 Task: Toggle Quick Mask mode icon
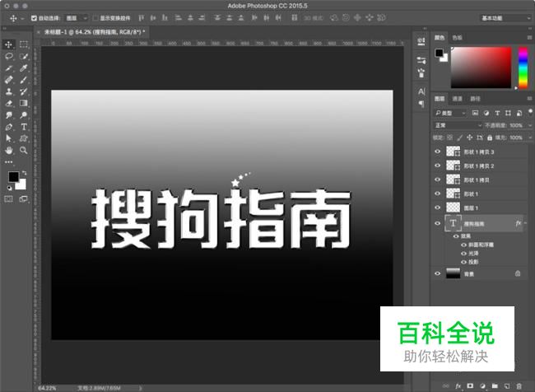pos(9,199)
